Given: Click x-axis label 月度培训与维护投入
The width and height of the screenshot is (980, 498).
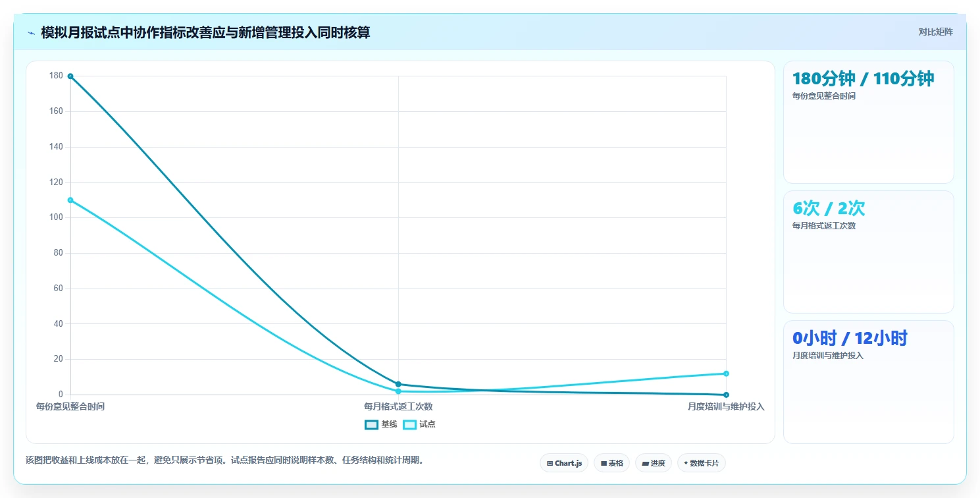Looking at the screenshot, I should [726, 406].
